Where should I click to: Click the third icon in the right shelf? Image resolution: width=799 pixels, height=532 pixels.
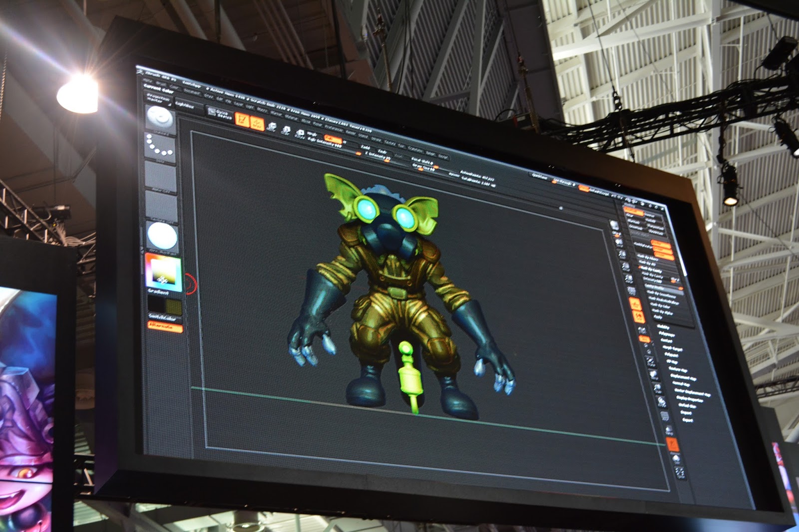[622, 255]
